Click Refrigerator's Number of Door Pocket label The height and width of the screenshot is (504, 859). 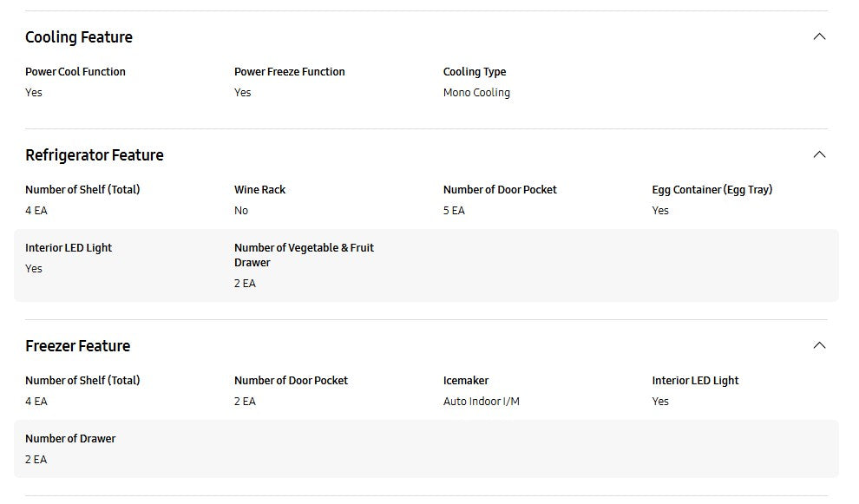click(500, 190)
